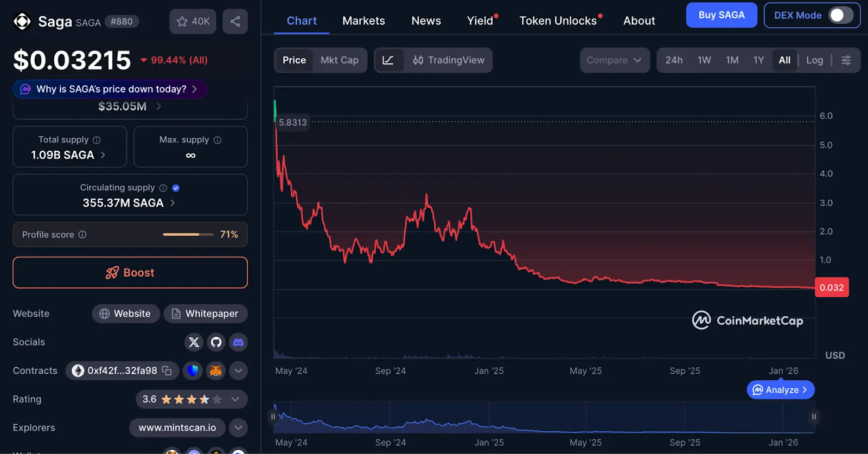Switch to the Markets tab
Viewport: 868px width, 454px height.
[x=363, y=21]
